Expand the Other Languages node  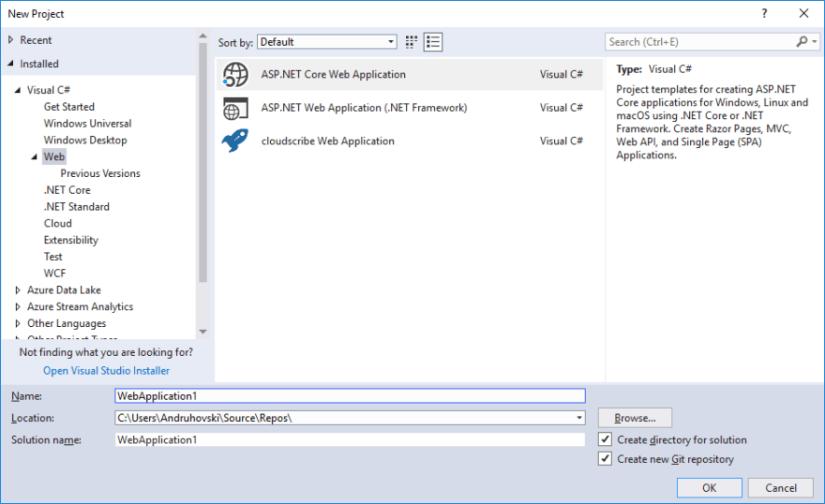[18, 323]
